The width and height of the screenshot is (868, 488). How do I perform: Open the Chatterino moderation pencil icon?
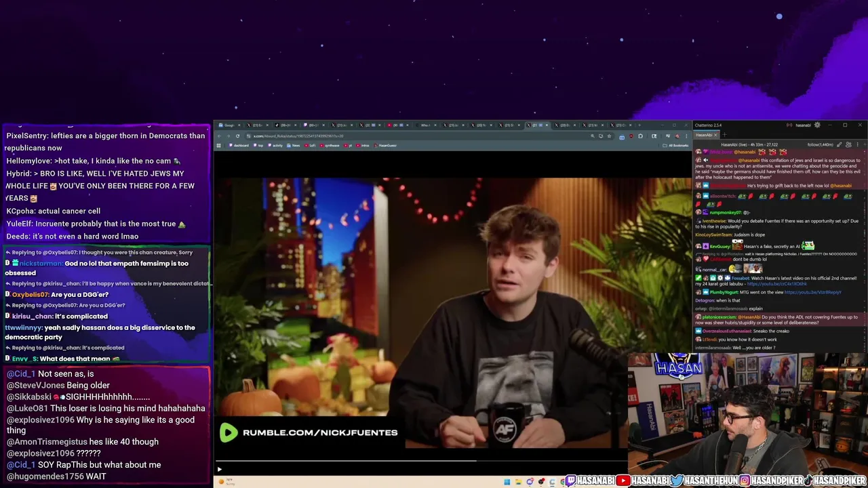pos(840,144)
